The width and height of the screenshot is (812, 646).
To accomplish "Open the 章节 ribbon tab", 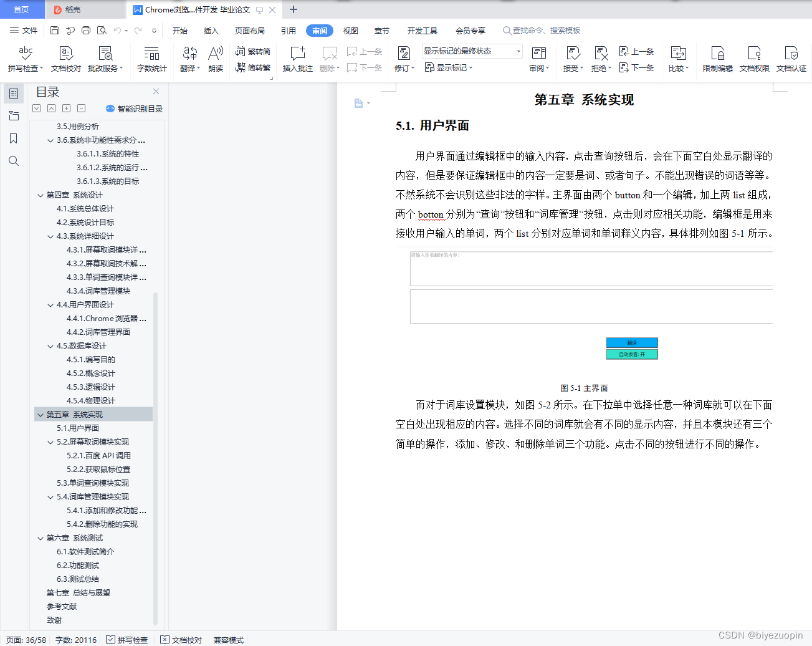I will click(x=382, y=31).
